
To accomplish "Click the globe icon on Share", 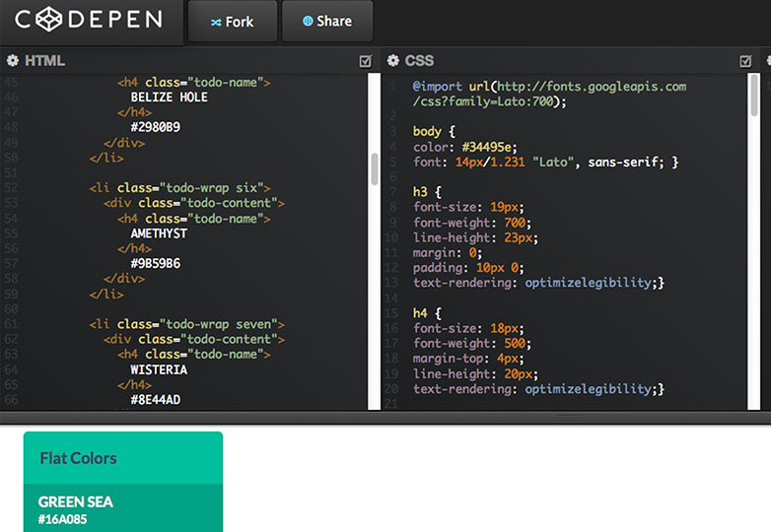I will [x=308, y=21].
